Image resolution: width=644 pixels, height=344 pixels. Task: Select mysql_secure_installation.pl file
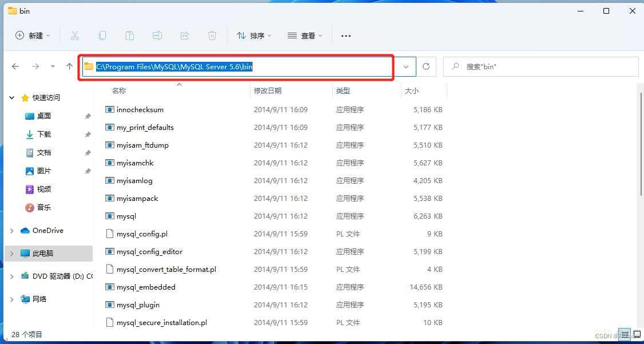[161, 323]
